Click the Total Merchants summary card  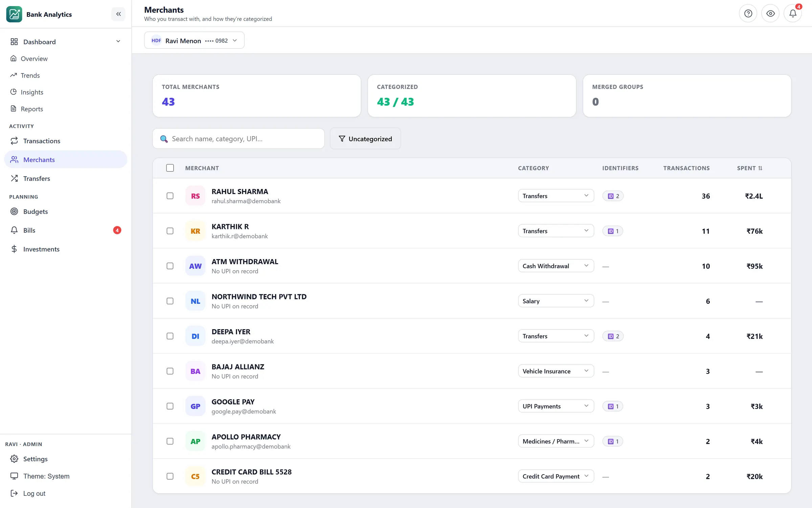257,96
